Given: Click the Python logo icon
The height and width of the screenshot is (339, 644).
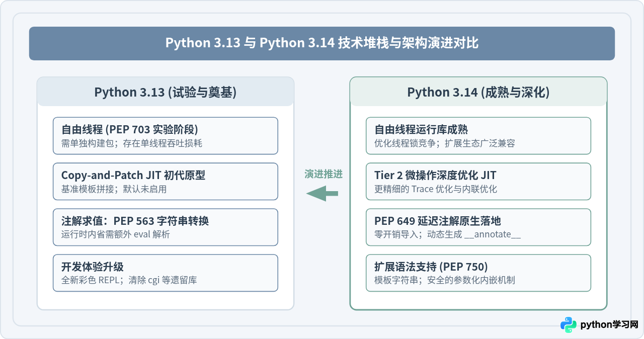Looking at the screenshot, I should tap(569, 325).
